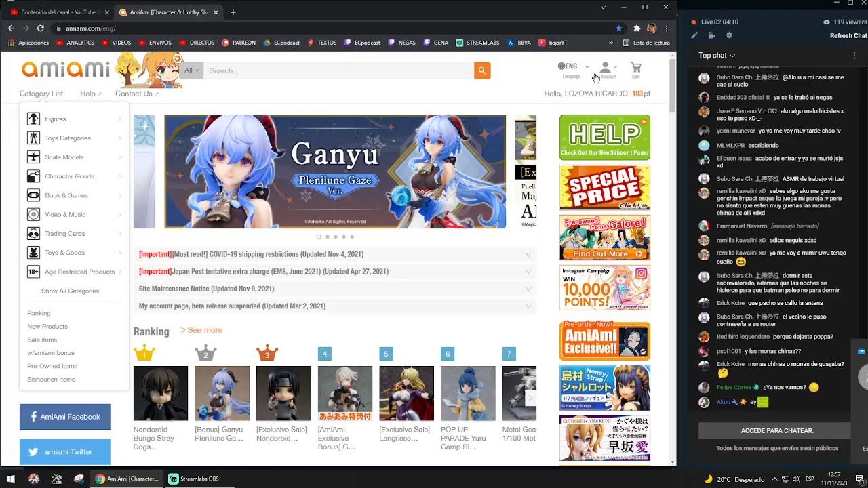
Task: Click the amiami Twitter button
Action: coord(64,452)
